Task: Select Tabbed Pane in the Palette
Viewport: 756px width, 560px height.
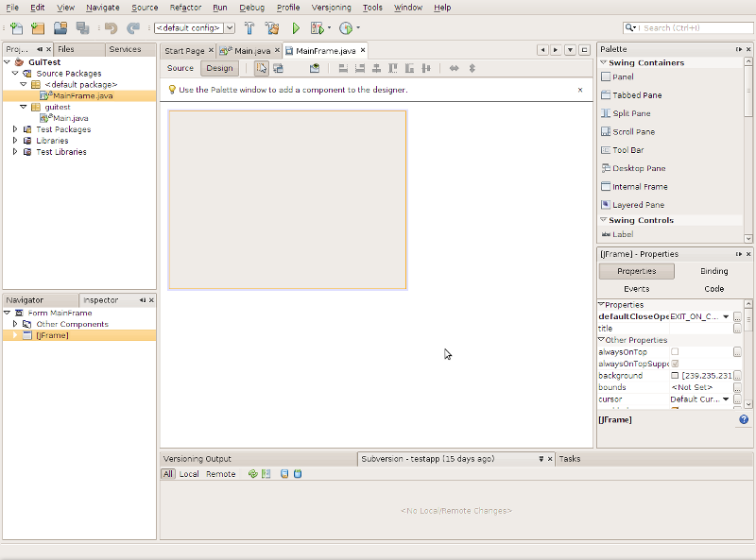Action: [636, 95]
